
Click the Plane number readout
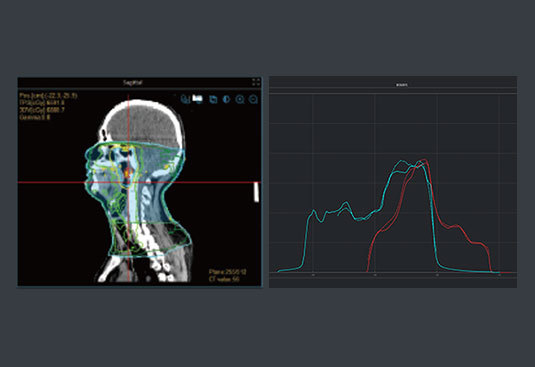click(x=227, y=272)
